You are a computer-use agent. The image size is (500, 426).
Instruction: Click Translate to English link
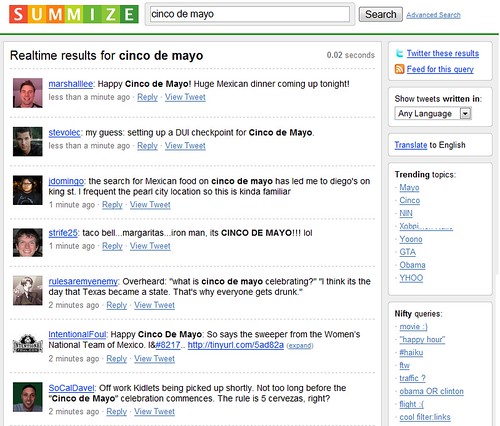point(411,145)
